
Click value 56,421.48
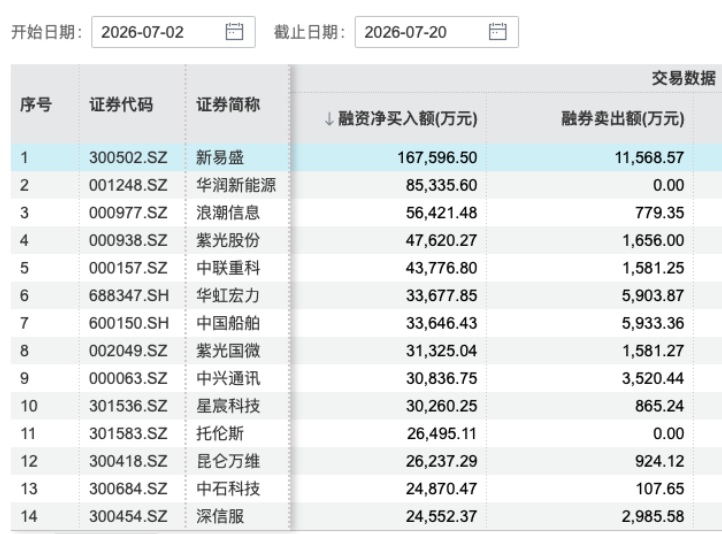441,213
